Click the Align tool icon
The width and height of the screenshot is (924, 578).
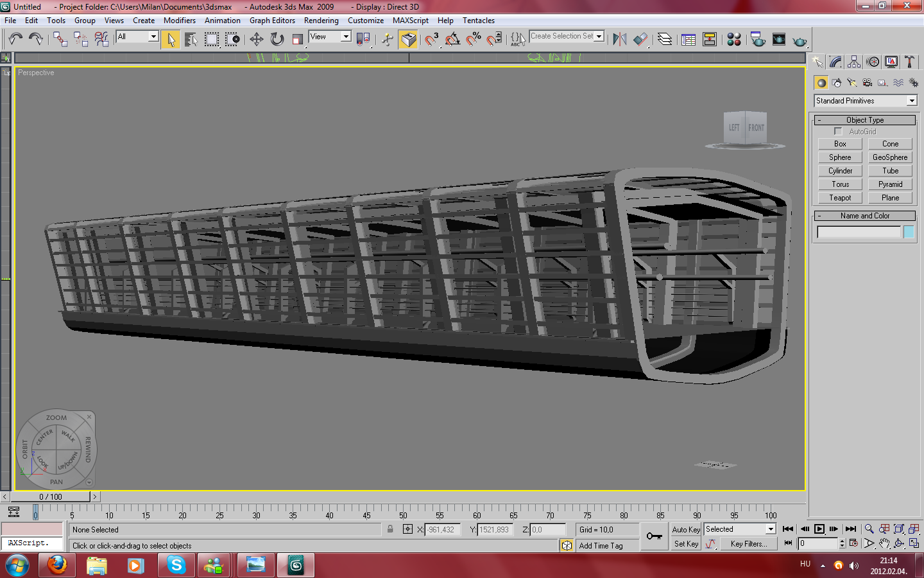point(640,39)
